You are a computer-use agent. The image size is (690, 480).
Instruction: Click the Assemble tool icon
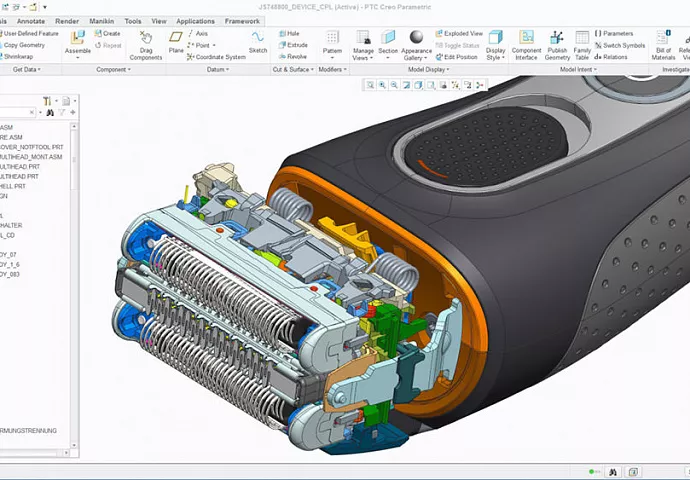77,39
